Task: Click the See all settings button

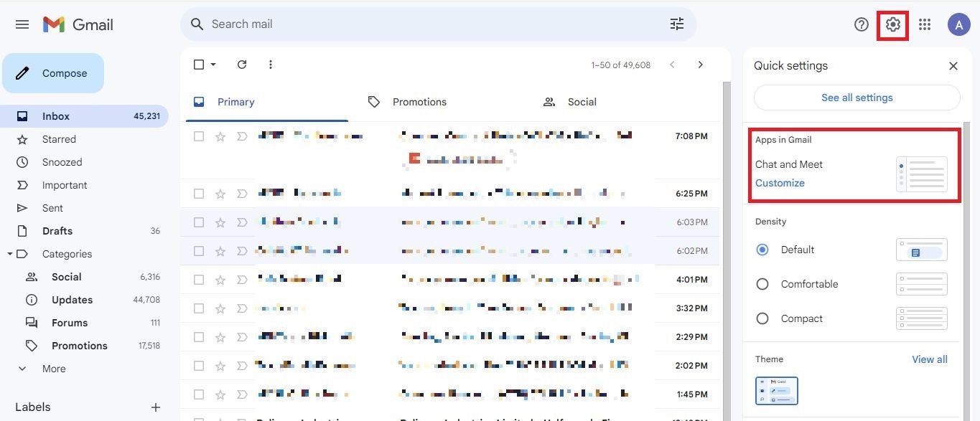Action: (857, 98)
